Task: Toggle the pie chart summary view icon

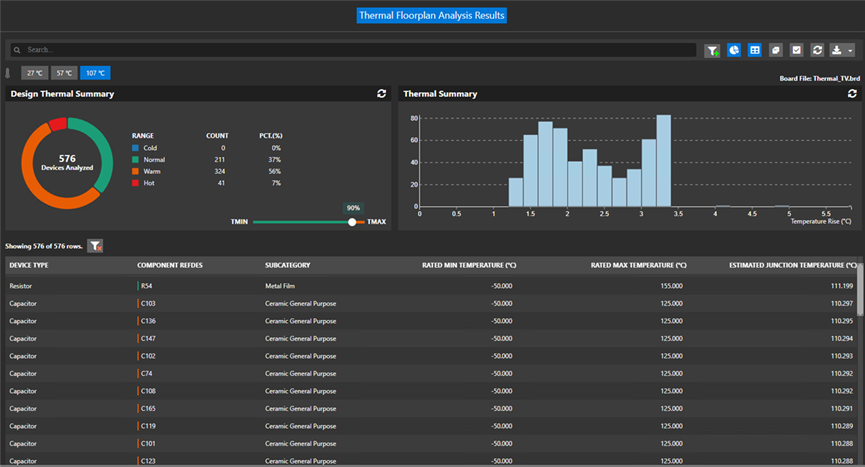Action: point(734,50)
